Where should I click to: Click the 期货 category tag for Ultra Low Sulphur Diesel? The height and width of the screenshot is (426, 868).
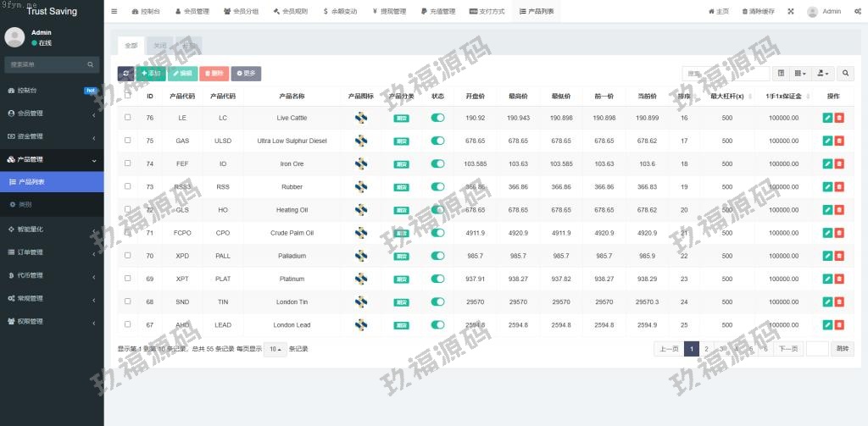coord(401,141)
